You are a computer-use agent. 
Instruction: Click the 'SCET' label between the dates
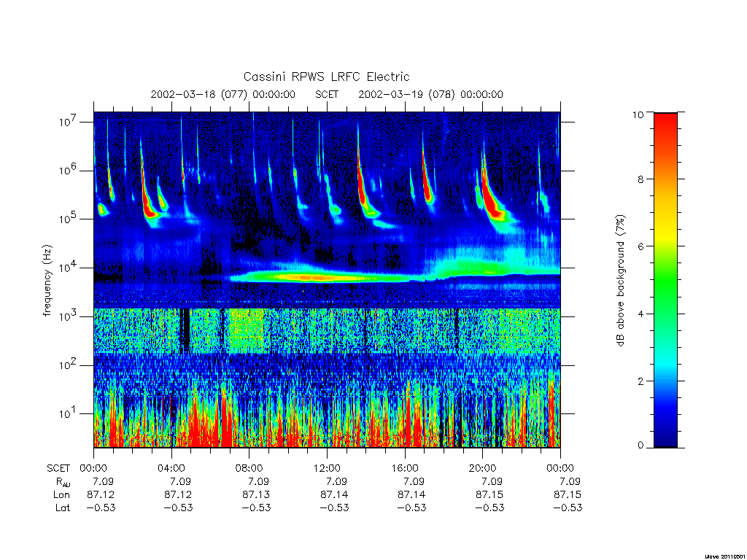(x=327, y=94)
